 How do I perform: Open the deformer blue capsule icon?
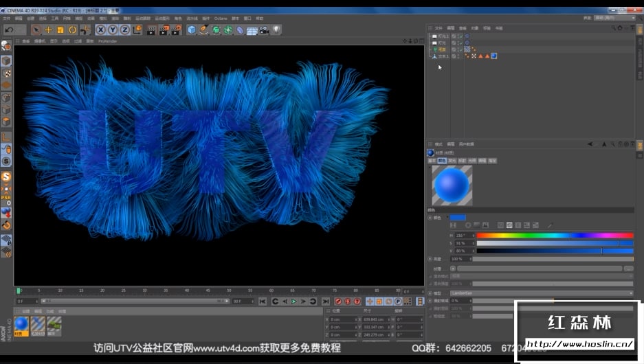240,30
